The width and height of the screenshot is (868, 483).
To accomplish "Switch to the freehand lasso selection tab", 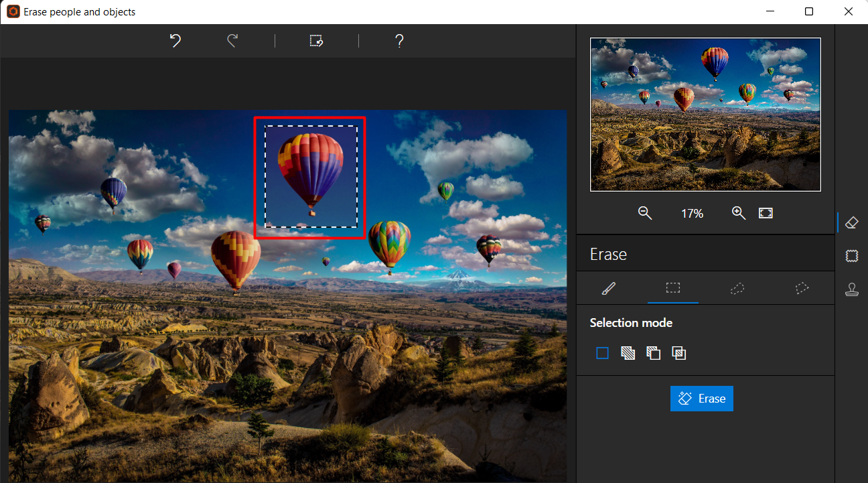I will click(x=737, y=288).
